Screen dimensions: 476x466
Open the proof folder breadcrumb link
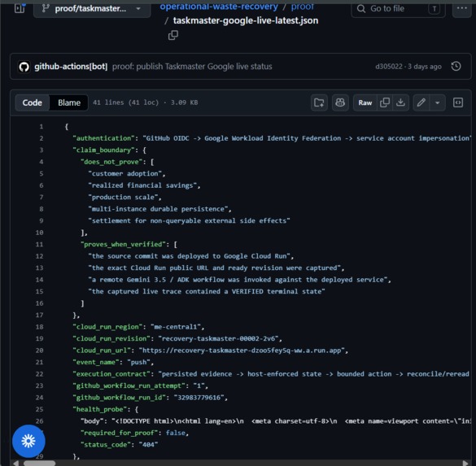303,7
